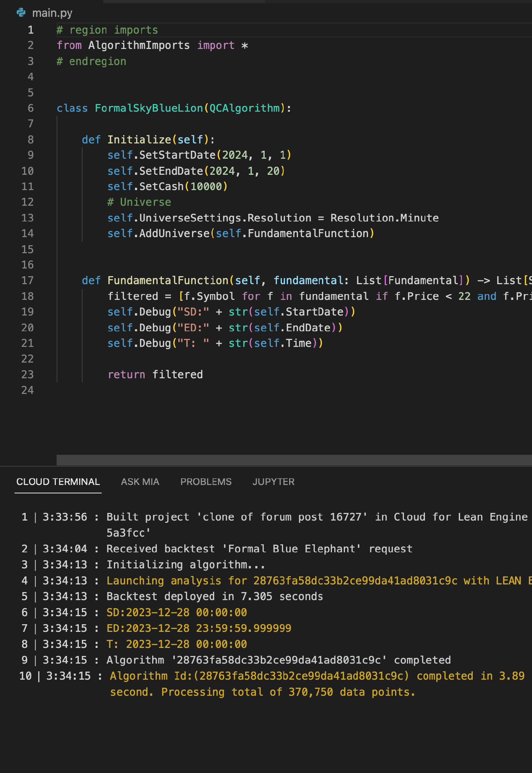Click line number 6 in the gutter

(x=31, y=108)
